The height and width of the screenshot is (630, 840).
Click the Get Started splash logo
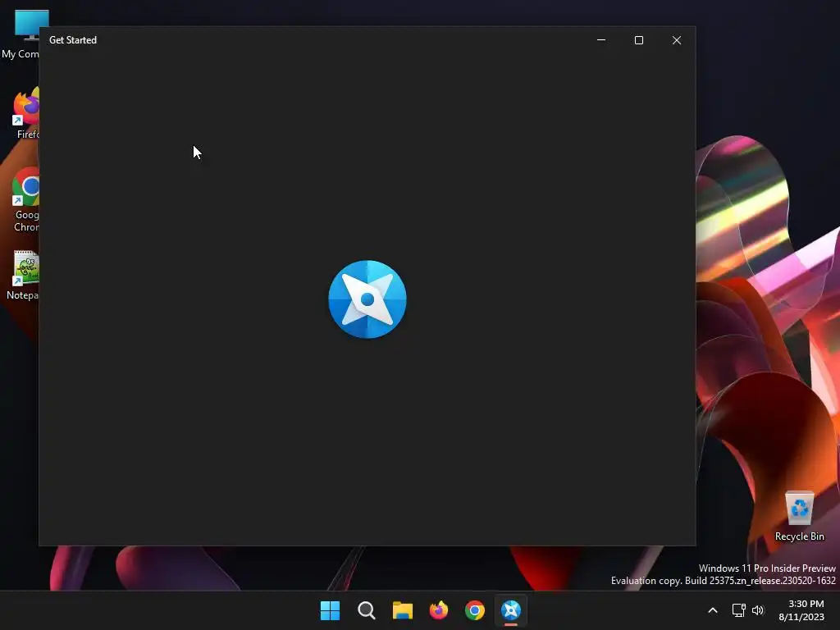[x=367, y=299]
